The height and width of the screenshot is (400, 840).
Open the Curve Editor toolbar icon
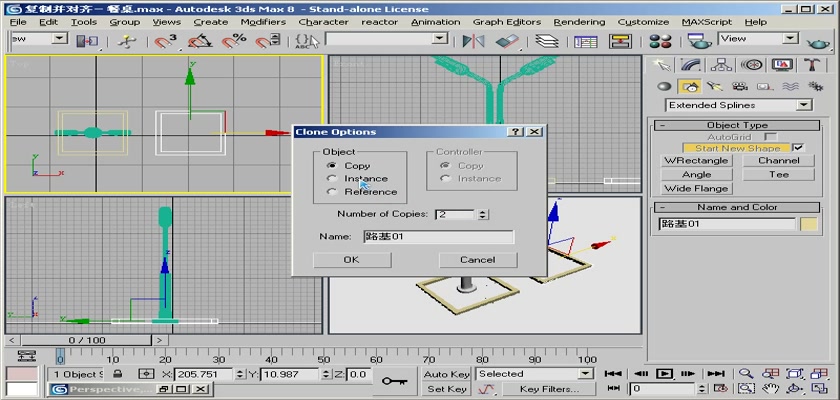[586, 41]
